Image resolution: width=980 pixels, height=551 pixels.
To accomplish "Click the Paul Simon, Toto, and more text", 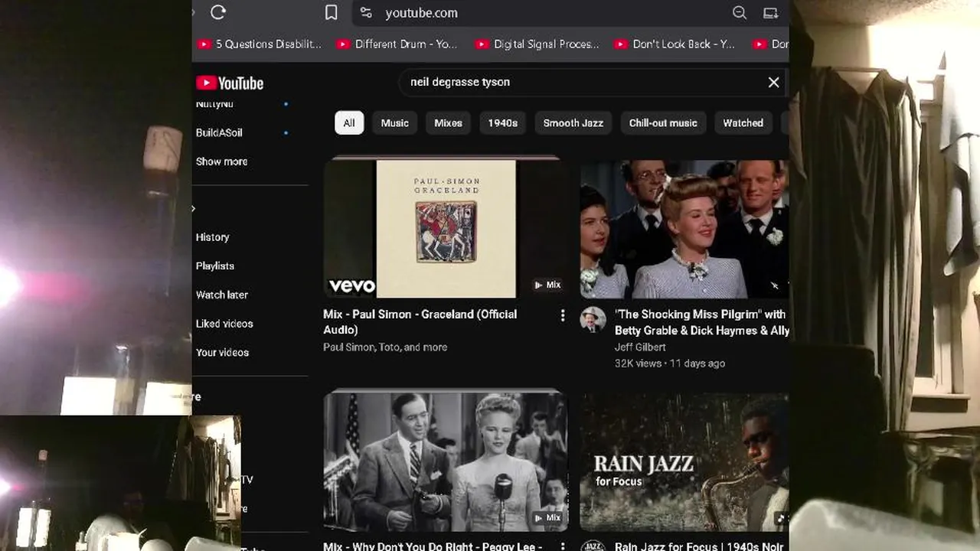I will [x=385, y=347].
